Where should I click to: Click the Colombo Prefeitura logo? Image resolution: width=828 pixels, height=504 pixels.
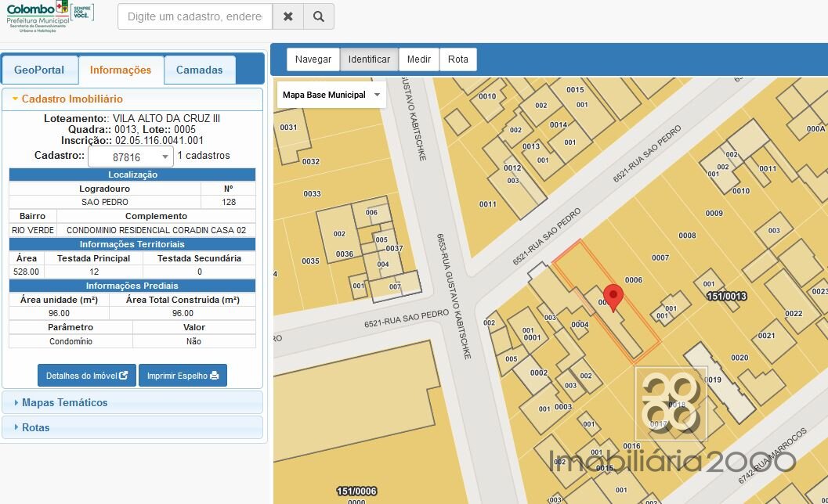click(49, 16)
